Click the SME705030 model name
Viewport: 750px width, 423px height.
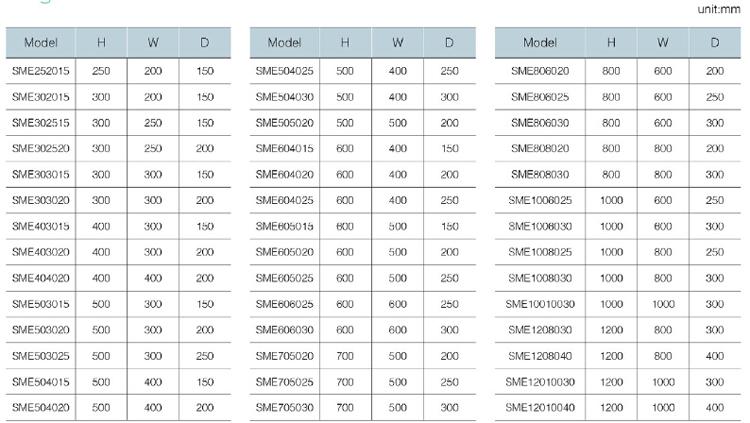pyautogui.click(x=284, y=408)
